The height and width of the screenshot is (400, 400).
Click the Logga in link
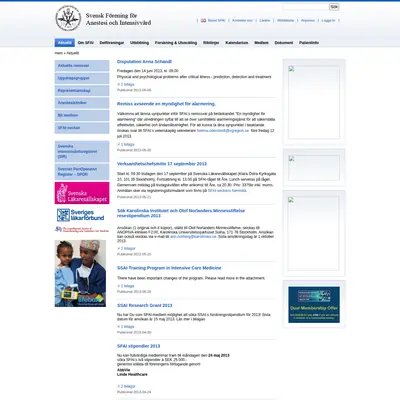point(328,21)
